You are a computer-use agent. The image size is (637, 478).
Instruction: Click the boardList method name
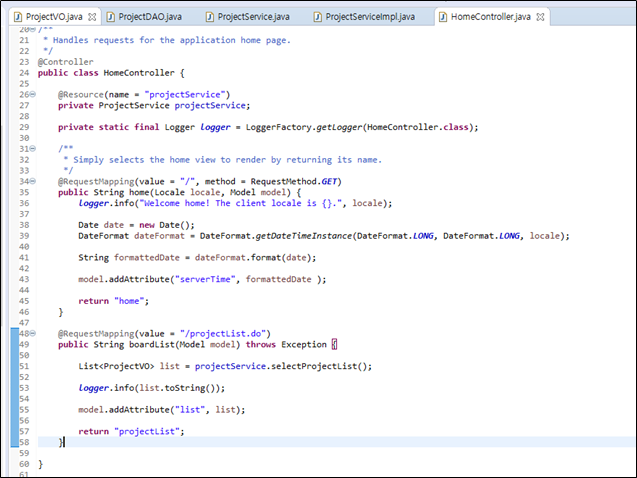coord(152,344)
